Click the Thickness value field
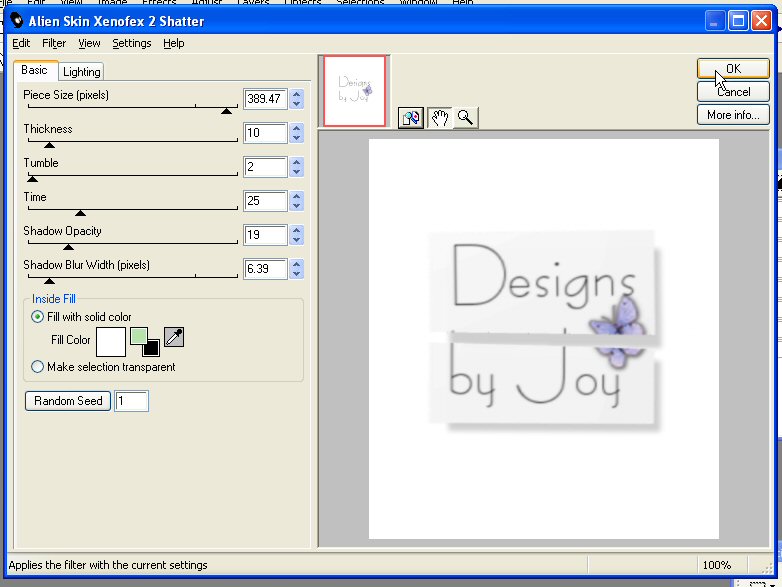 click(x=265, y=133)
